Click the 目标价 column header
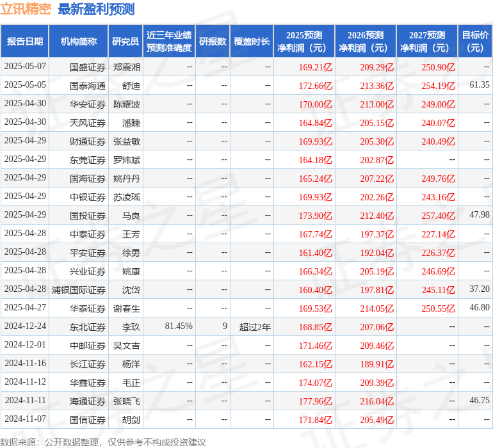The height and width of the screenshot is (448, 493). pyautogui.click(x=475, y=41)
